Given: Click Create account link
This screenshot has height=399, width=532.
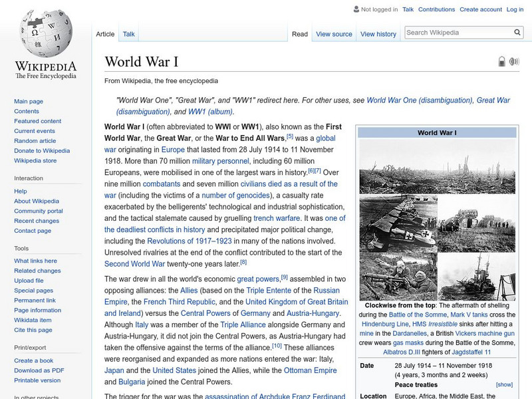Looking at the screenshot, I should point(480,9).
